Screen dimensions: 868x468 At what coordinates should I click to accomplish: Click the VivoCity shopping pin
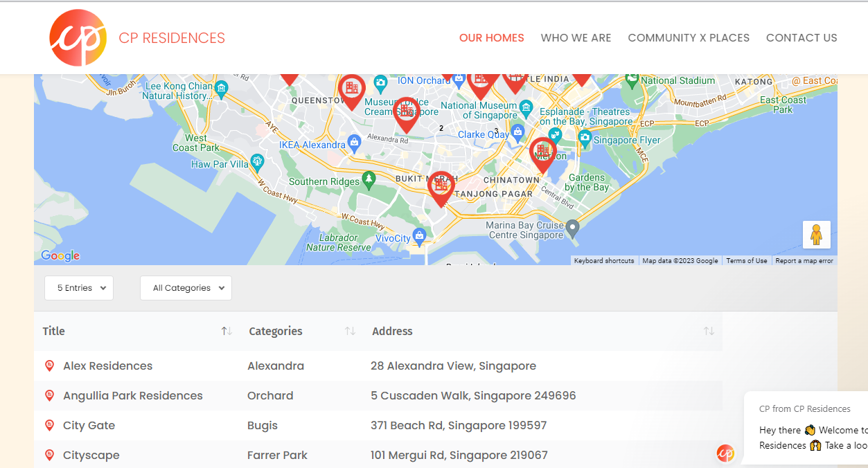[419, 237]
